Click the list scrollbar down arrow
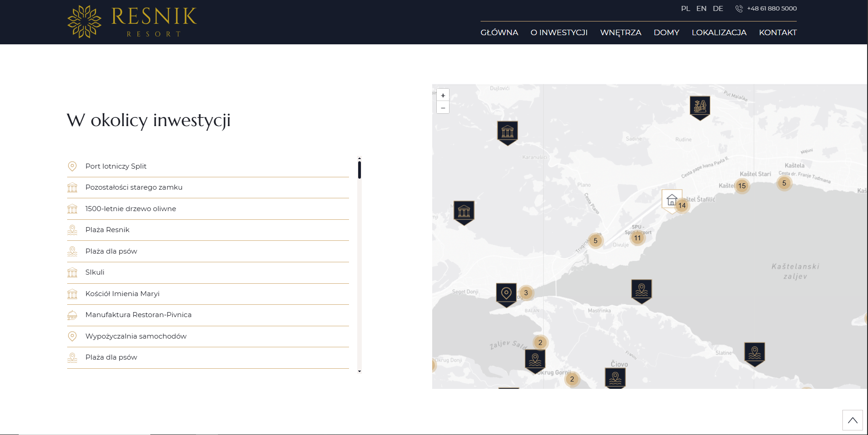The image size is (868, 435). [x=360, y=371]
